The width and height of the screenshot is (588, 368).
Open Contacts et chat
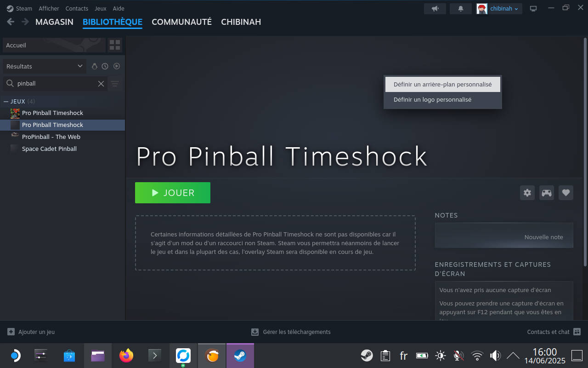click(548, 332)
